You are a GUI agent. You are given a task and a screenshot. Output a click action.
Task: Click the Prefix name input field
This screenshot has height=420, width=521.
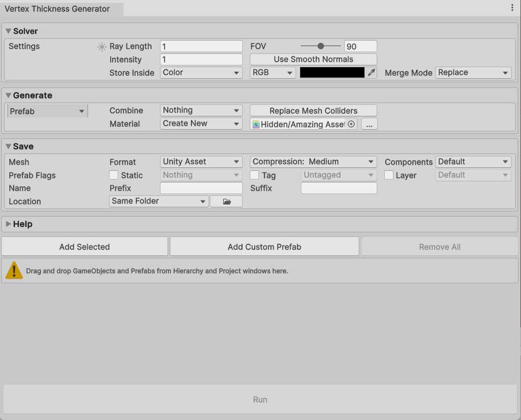click(x=201, y=188)
